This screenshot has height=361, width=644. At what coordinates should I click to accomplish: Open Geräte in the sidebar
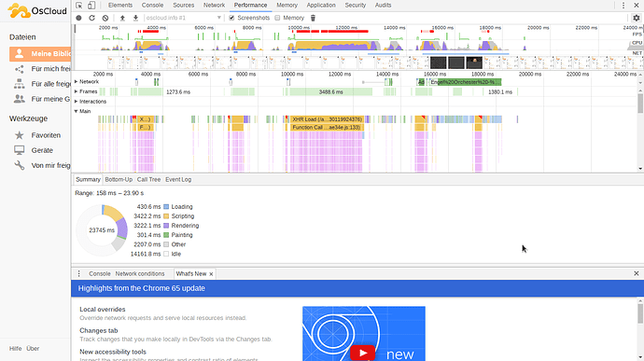click(42, 150)
